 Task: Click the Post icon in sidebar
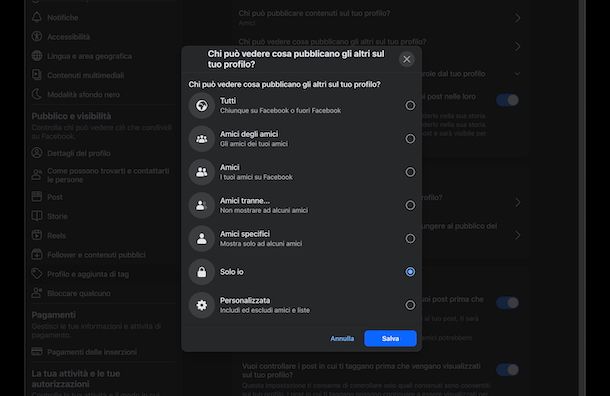[37, 196]
